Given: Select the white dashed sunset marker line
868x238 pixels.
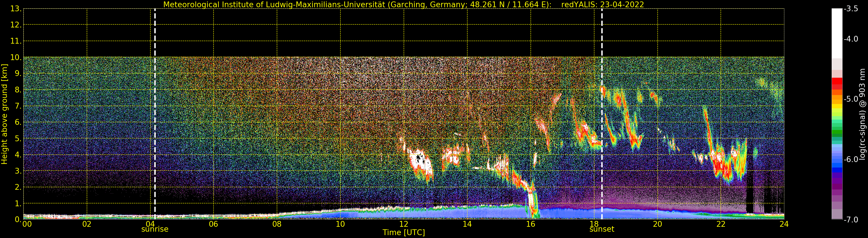Looking at the screenshot, I should (602, 114).
